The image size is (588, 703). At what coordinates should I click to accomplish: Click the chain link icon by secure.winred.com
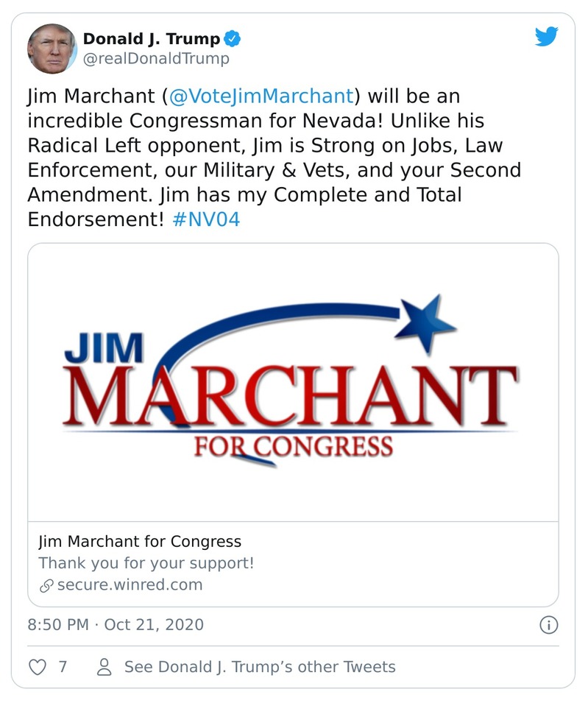pyautogui.click(x=46, y=585)
